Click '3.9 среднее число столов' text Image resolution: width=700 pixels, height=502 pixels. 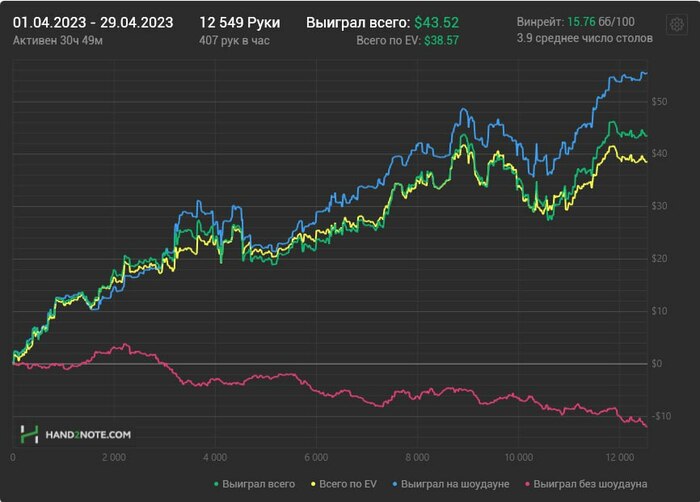coord(584,38)
